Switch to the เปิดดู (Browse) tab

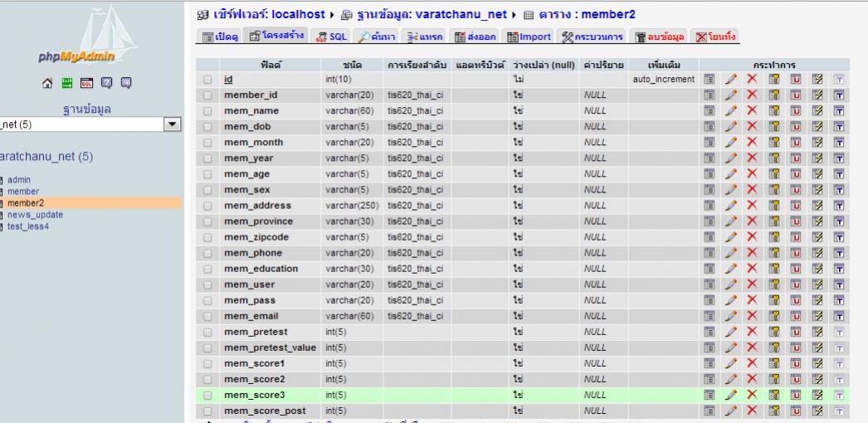coord(219,37)
